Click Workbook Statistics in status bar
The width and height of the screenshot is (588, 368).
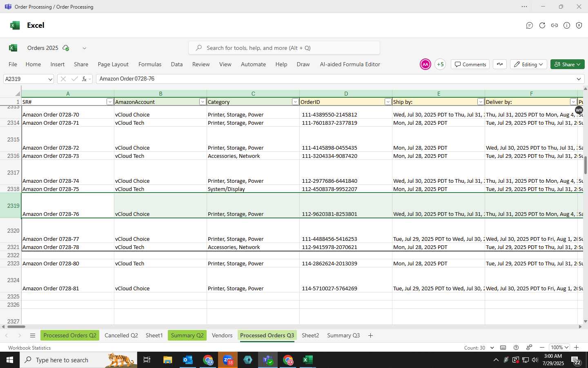29,348
